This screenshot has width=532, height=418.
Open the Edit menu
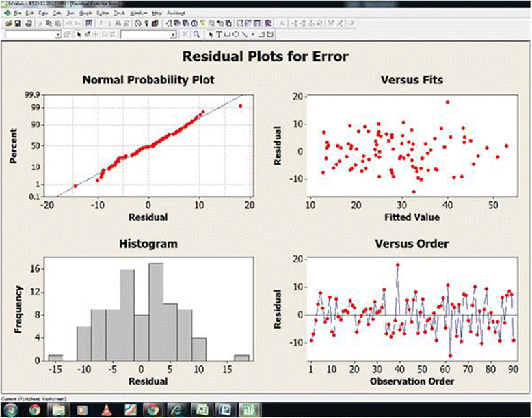tap(29, 13)
